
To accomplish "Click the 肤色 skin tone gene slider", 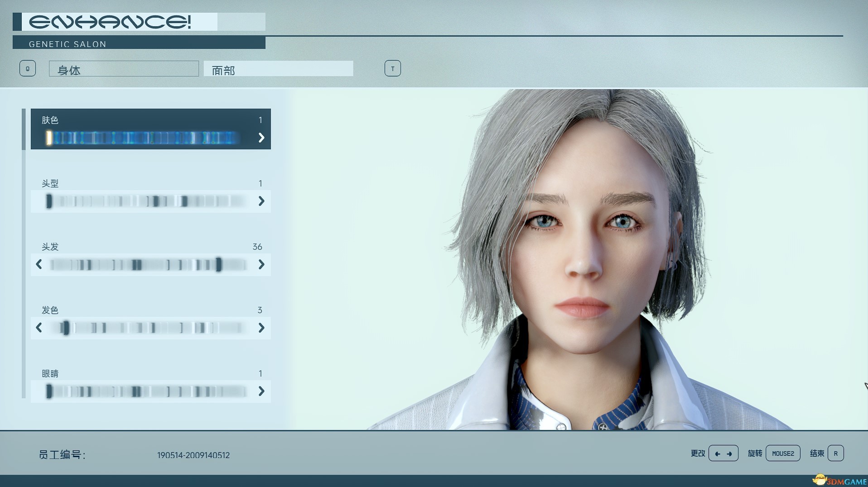I will [x=143, y=138].
